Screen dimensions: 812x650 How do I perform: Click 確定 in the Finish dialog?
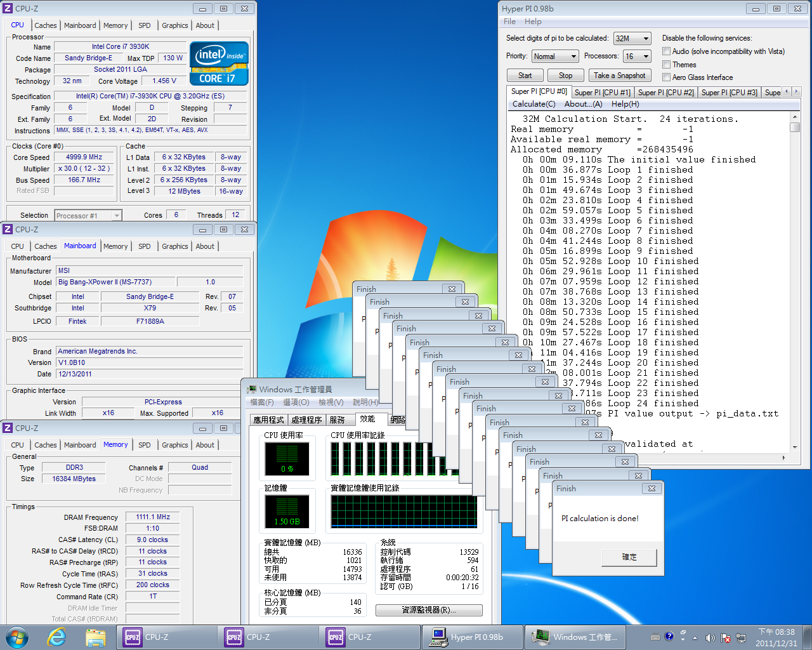pyautogui.click(x=629, y=557)
